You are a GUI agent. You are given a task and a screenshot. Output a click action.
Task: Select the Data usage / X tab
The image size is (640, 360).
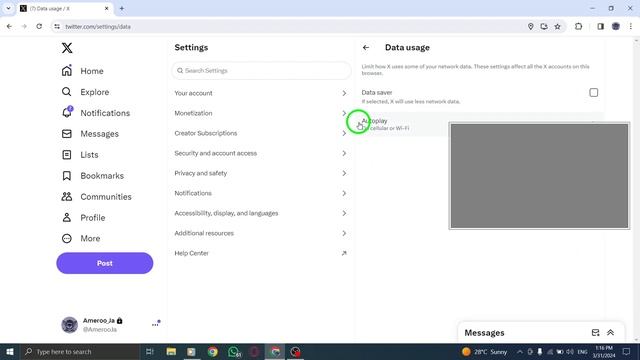pos(64,8)
